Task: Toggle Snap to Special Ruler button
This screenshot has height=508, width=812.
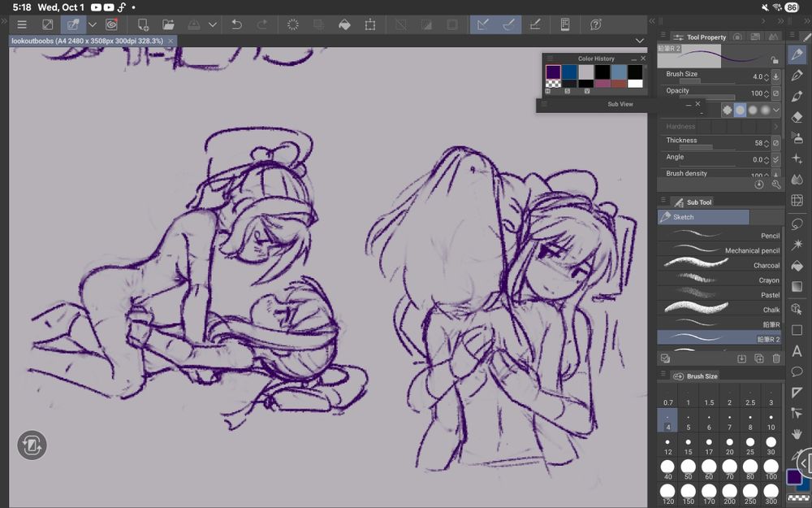Action: pos(508,24)
